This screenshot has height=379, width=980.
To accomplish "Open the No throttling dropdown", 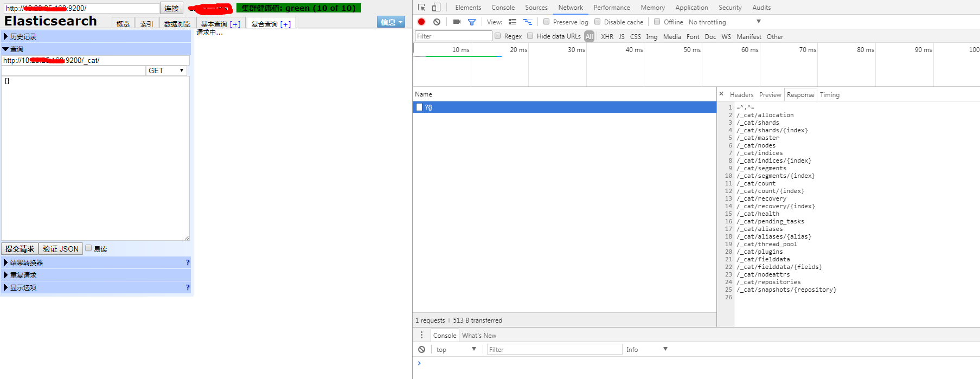I will pyautogui.click(x=725, y=22).
